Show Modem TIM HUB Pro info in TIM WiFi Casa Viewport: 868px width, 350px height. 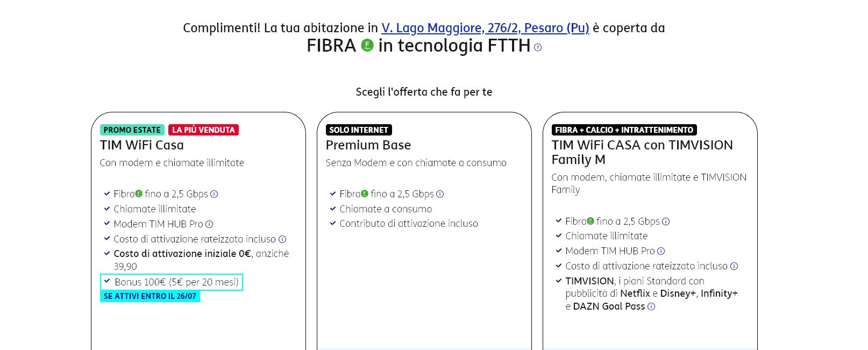[209, 224]
